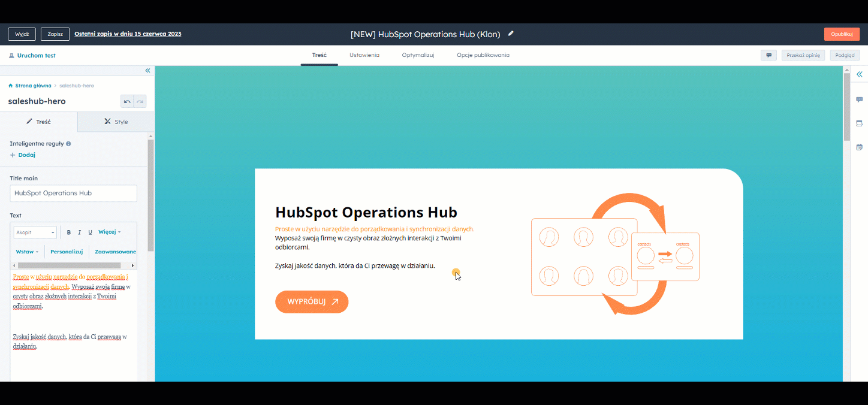Click the Wyjdź button
The width and height of the screenshot is (868, 405).
point(22,34)
